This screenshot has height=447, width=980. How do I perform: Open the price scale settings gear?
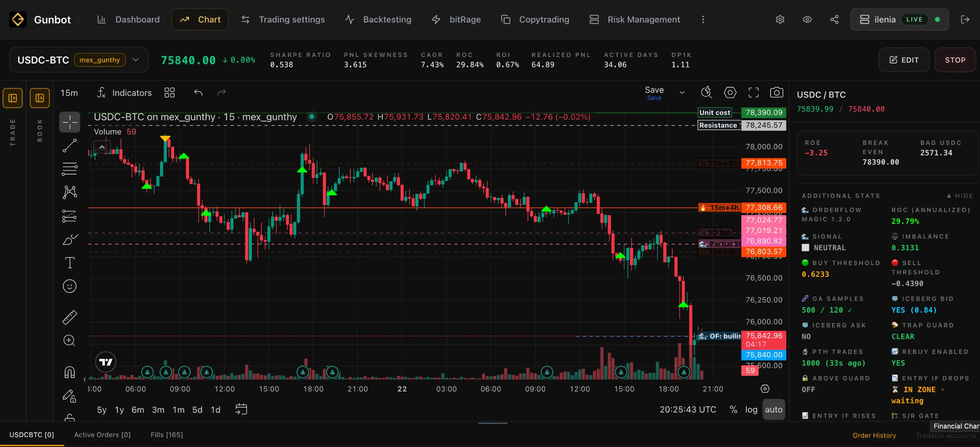(765, 389)
